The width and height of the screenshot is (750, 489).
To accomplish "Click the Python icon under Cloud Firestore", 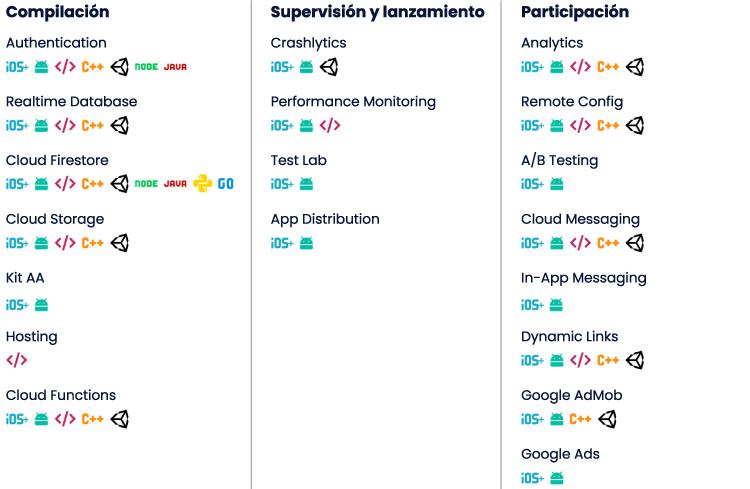I will click(x=203, y=184).
